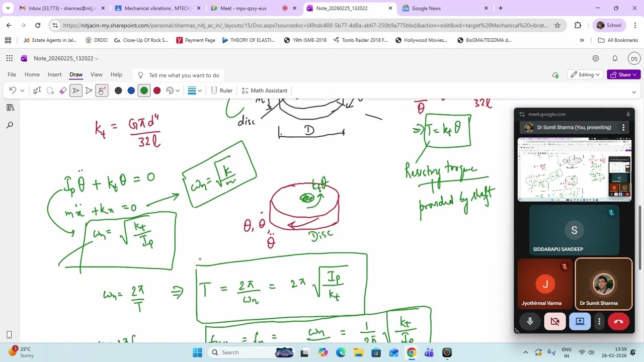Switch to the Home tab
The width and height of the screenshot is (644, 362).
coord(32,75)
